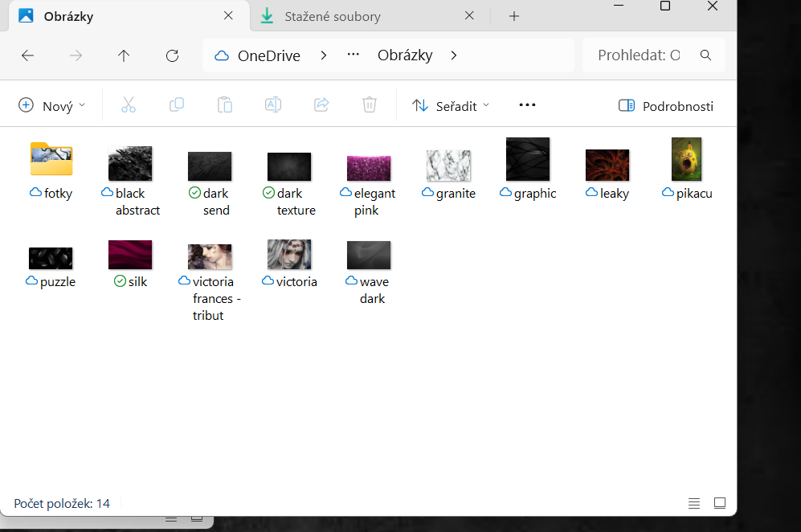Switch to the large thumbnails view icon
801x532 pixels.
coord(720,503)
